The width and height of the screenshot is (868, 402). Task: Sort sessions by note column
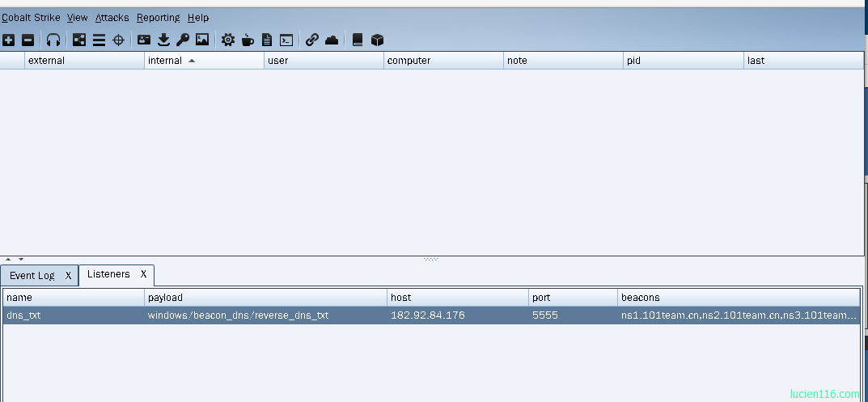[564, 61]
